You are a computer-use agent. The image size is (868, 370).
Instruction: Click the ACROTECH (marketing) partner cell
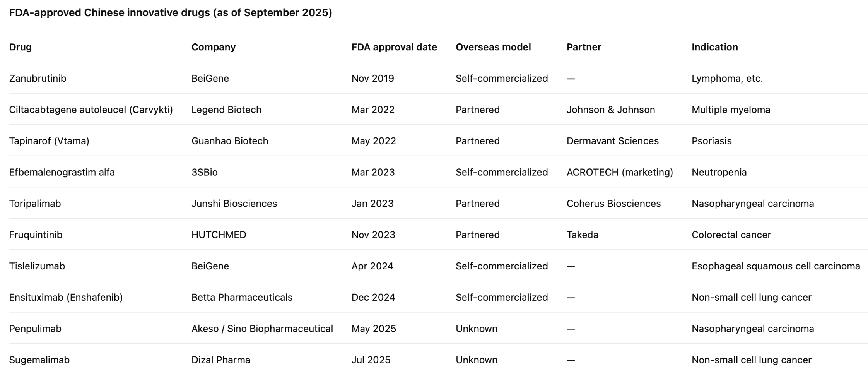click(619, 172)
